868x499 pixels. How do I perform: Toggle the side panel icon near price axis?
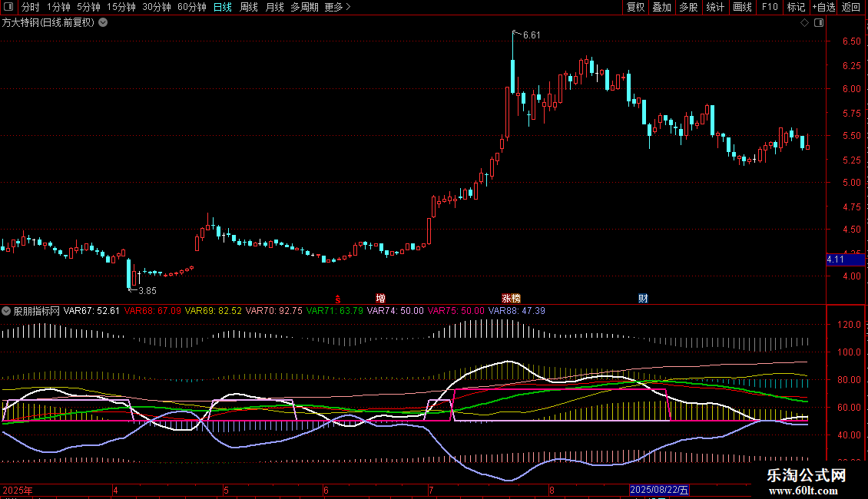818,23
